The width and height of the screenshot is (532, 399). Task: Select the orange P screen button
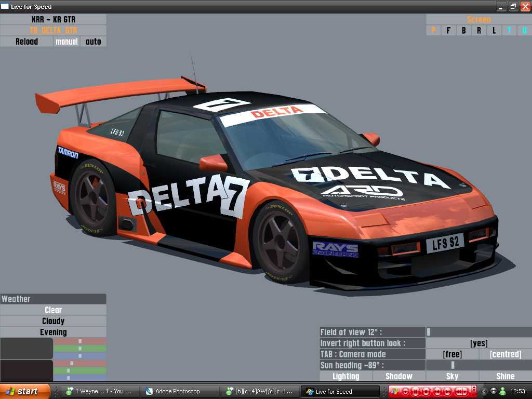pyautogui.click(x=433, y=31)
